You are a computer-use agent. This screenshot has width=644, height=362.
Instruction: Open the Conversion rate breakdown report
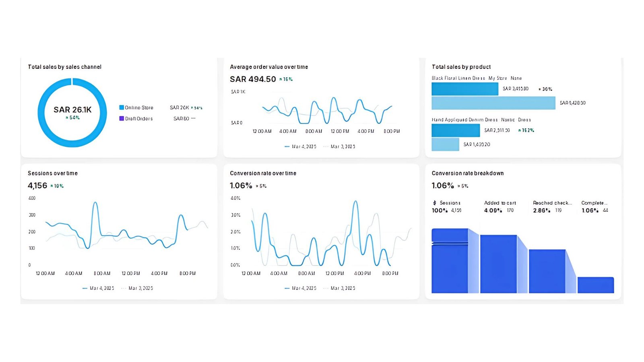[x=468, y=173]
